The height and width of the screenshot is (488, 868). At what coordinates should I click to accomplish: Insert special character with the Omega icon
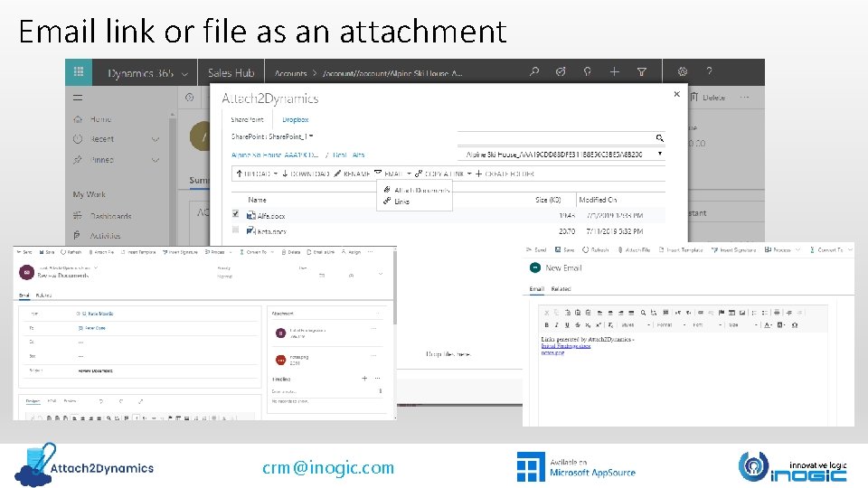click(795, 324)
